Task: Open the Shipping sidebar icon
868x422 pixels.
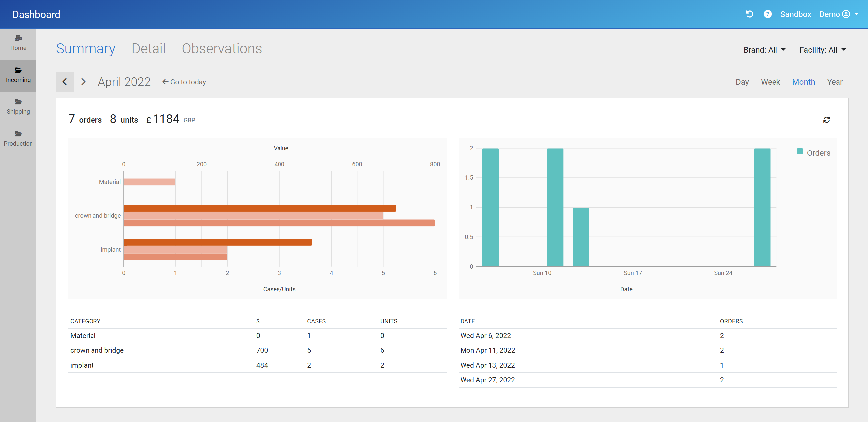Action: [18, 102]
